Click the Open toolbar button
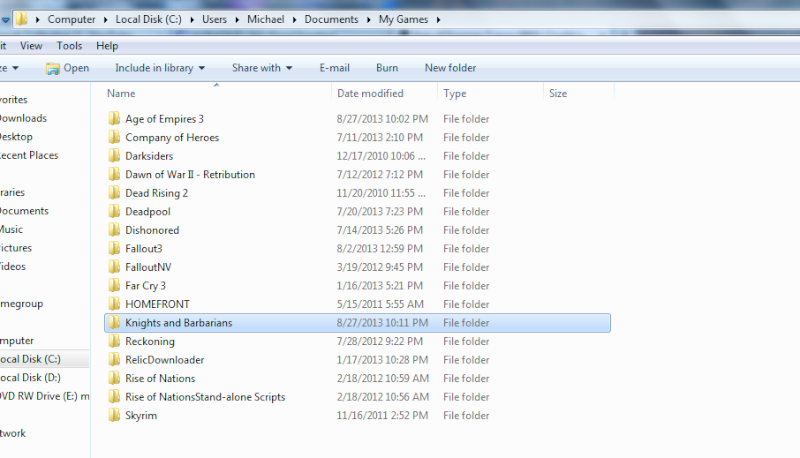 tap(67, 68)
